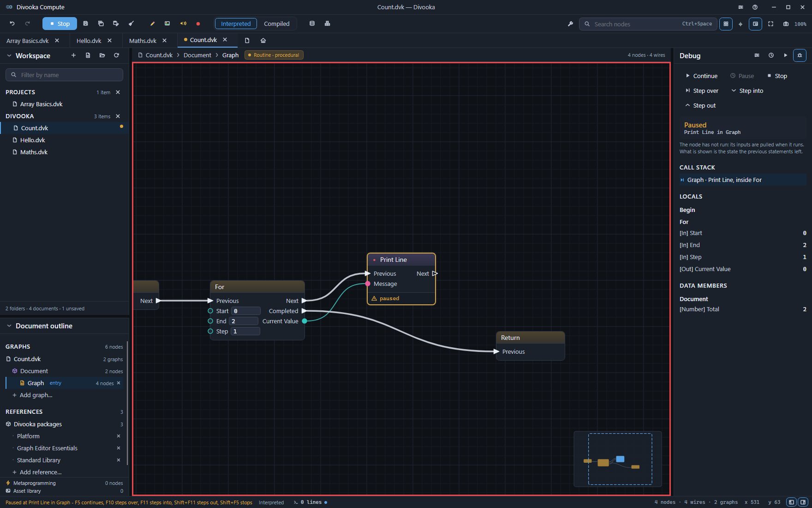This screenshot has width=812, height=508.
Task: Click the Filter by name field
Action: click(x=64, y=75)
